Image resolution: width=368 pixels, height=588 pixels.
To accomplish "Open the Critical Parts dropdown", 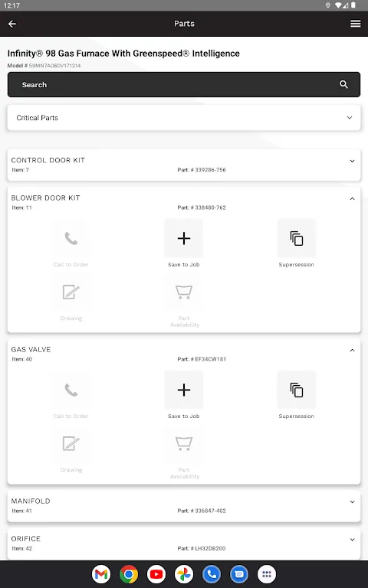I will (x=184, y=118).
